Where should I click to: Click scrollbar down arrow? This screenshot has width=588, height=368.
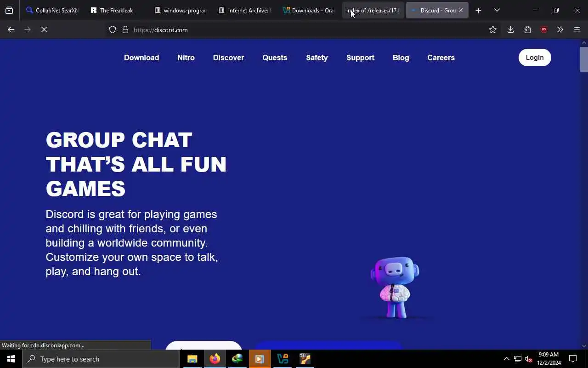coord(584,346)
